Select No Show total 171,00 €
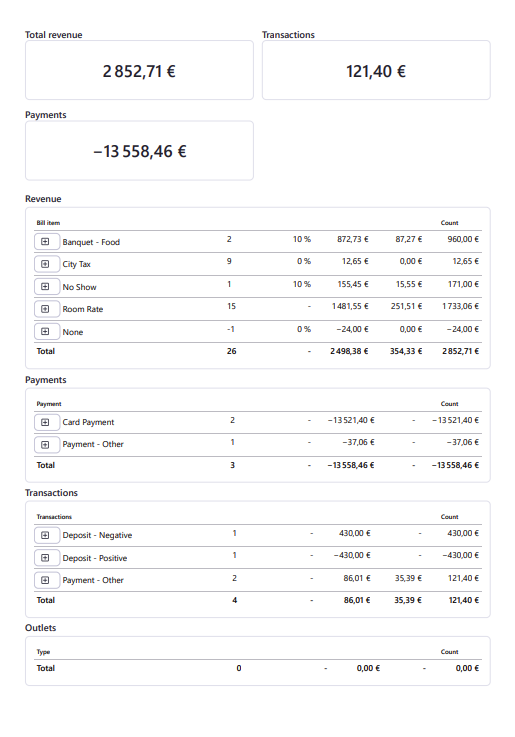Screen dimensions: 515x737 point(463,284)
